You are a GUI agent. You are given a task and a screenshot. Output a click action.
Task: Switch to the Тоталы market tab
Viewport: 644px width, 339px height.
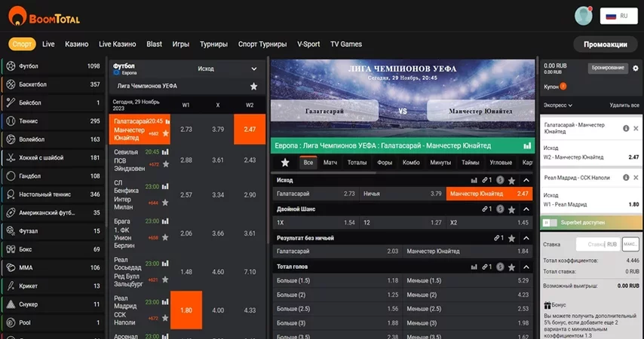pos(357,163)
